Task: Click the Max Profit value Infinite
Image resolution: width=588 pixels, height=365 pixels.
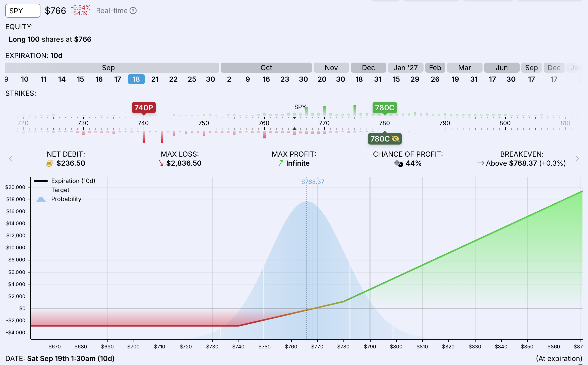Action: (298, 163)
